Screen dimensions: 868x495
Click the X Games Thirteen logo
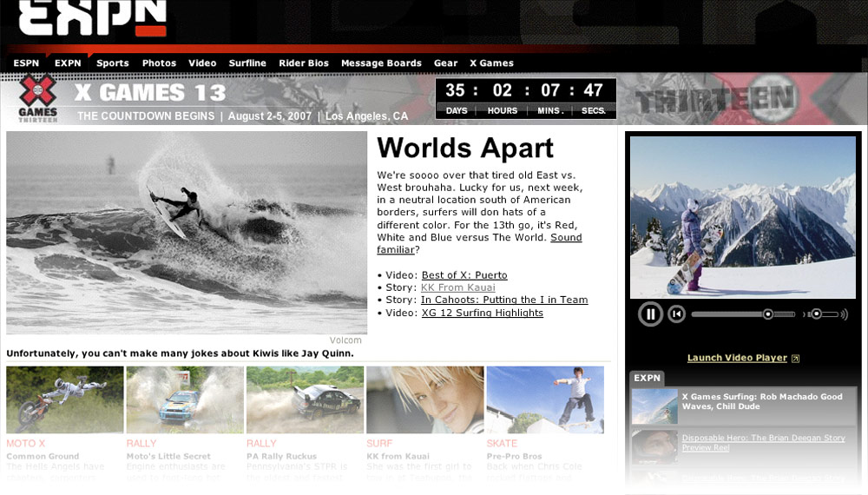tap(37, 98)
